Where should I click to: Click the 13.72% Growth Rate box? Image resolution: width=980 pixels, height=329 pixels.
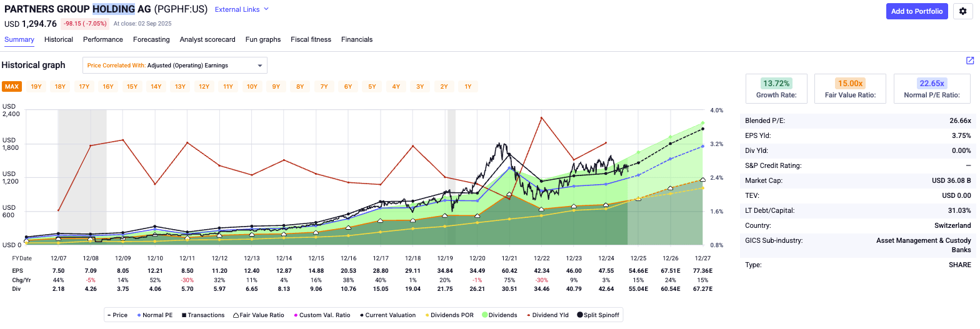pyautogui.click(x=776, y=89)
